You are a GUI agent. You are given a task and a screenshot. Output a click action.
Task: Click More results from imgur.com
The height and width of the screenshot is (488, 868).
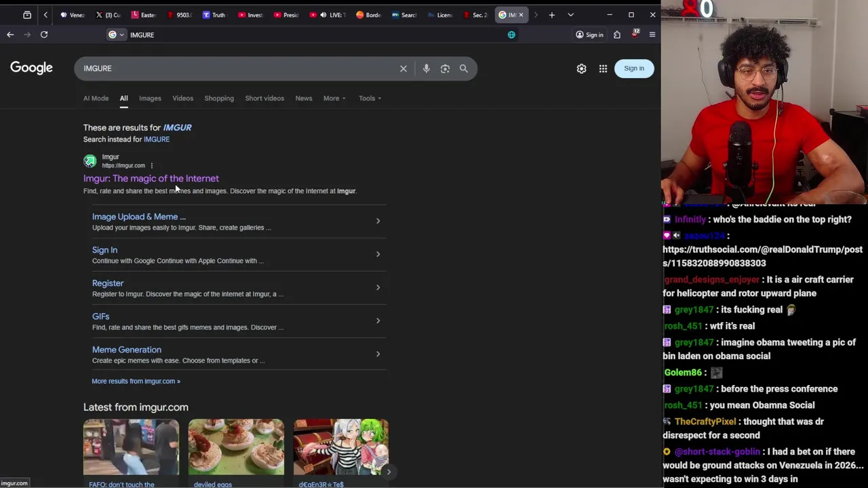136,381
